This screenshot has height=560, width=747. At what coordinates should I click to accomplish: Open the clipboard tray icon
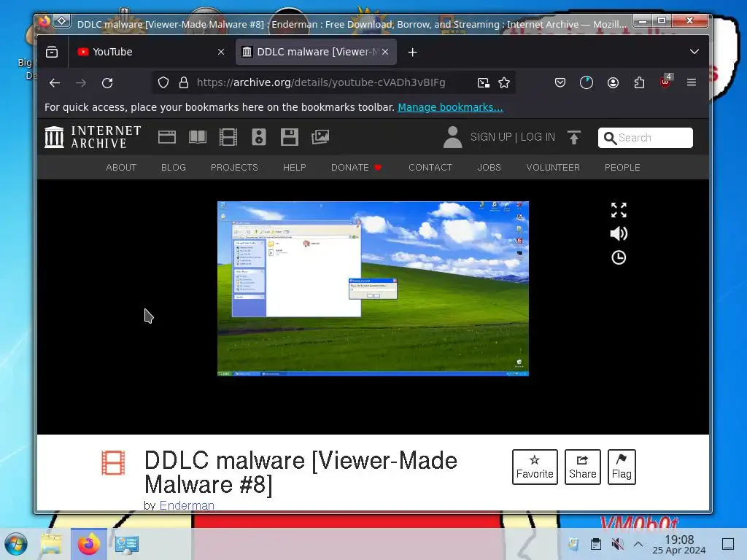(596, 544)
